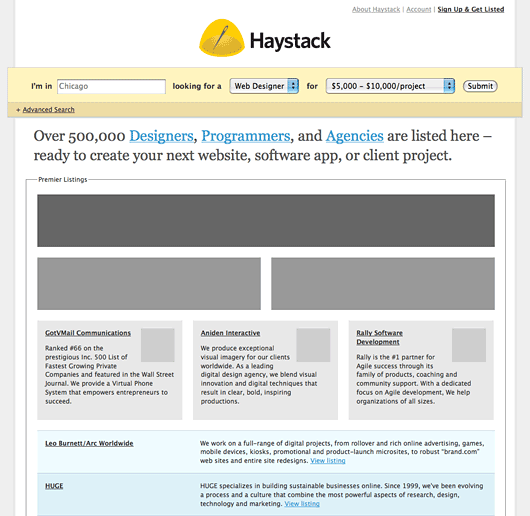This screenshot has width=530, height=516.
Task: Click the Haystack logo icon
Action: [x=222, y=38]
